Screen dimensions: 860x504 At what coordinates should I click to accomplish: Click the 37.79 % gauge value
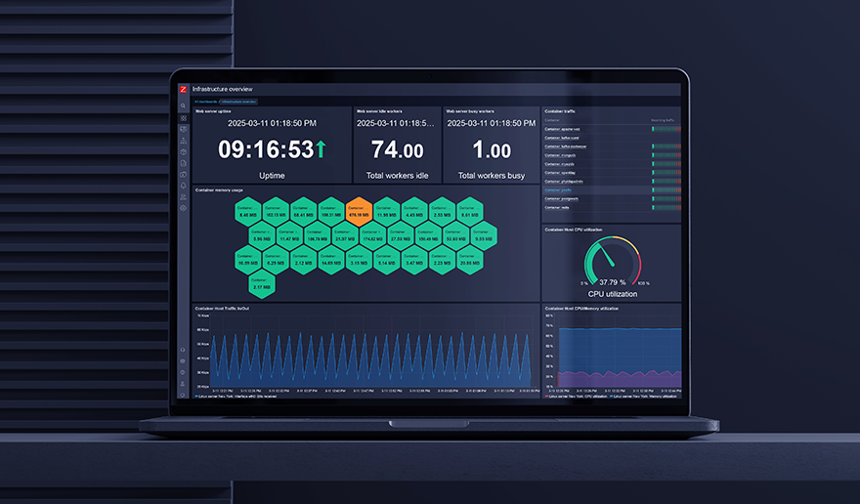tap(613, 282)
